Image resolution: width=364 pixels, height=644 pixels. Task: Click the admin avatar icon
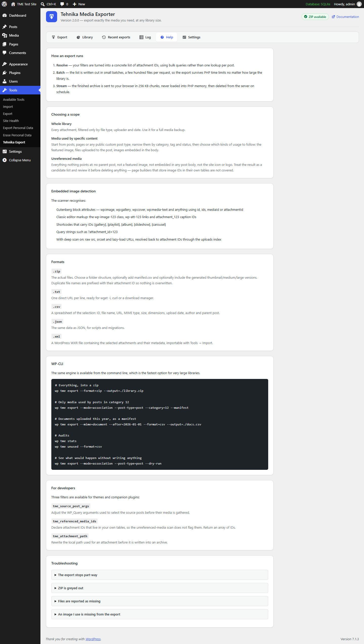point(359,4)
